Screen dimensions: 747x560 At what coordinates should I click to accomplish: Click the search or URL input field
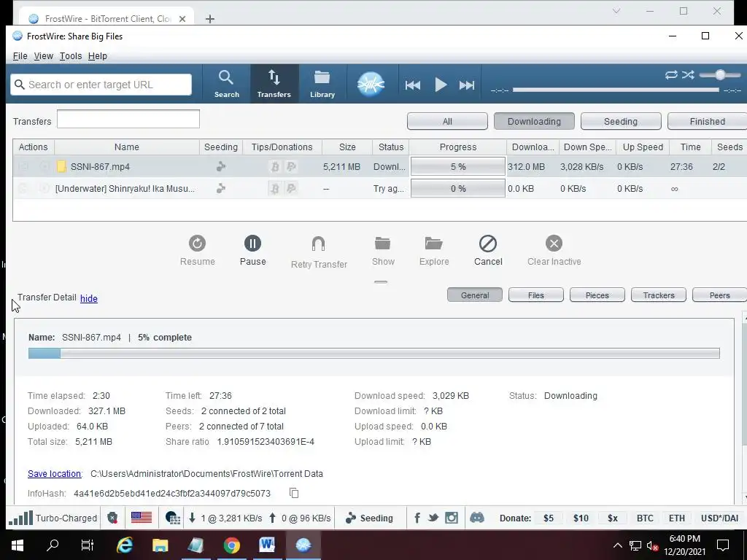[101, 85]
